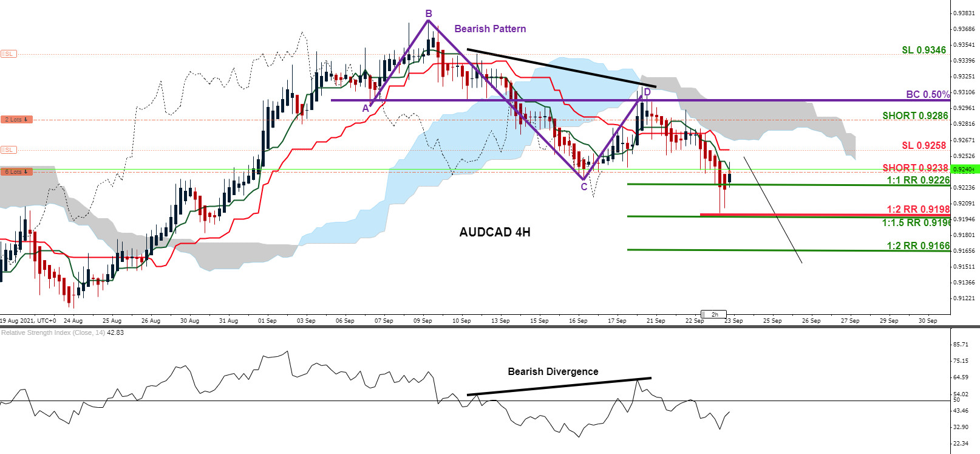Click the 2h countdown marker on time axis
The image size is (980, 454).
(x=713, y=314)
